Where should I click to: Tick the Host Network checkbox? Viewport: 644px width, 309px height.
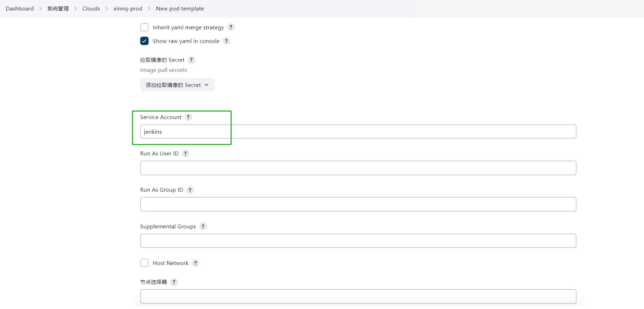click(x=144, y=263)
